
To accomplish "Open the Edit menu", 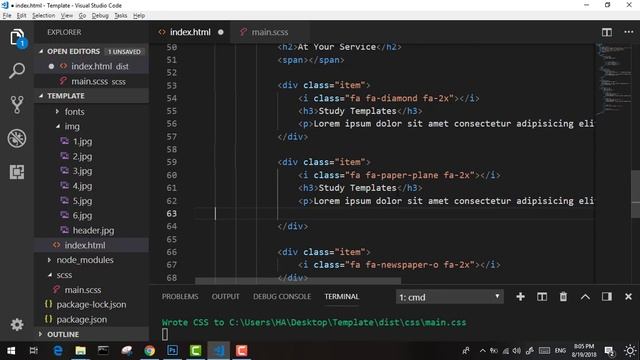I will pyautogui.click(x=21, y=16).
